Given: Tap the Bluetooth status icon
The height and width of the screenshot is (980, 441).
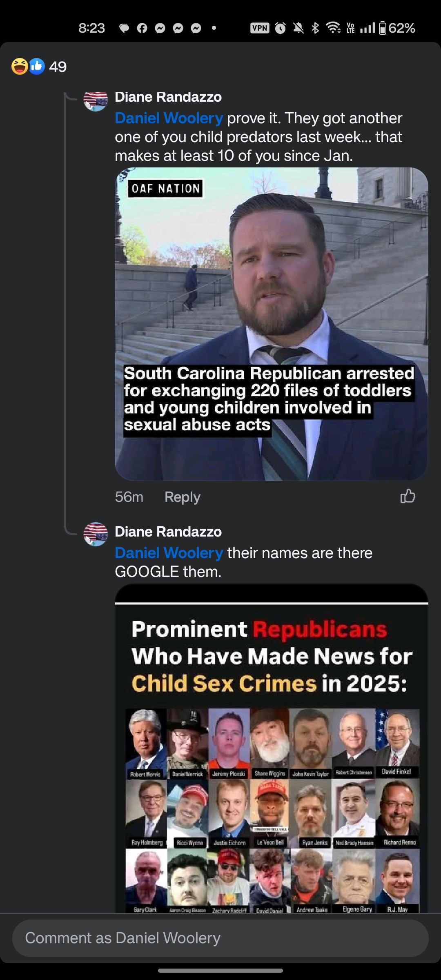Looking at the screenshot, I should [x=315, y=28].
